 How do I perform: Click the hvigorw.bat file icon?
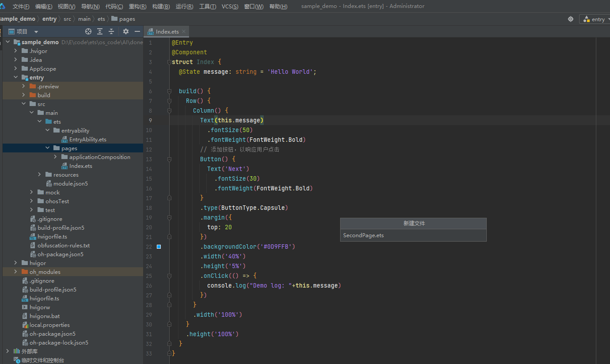25,316
